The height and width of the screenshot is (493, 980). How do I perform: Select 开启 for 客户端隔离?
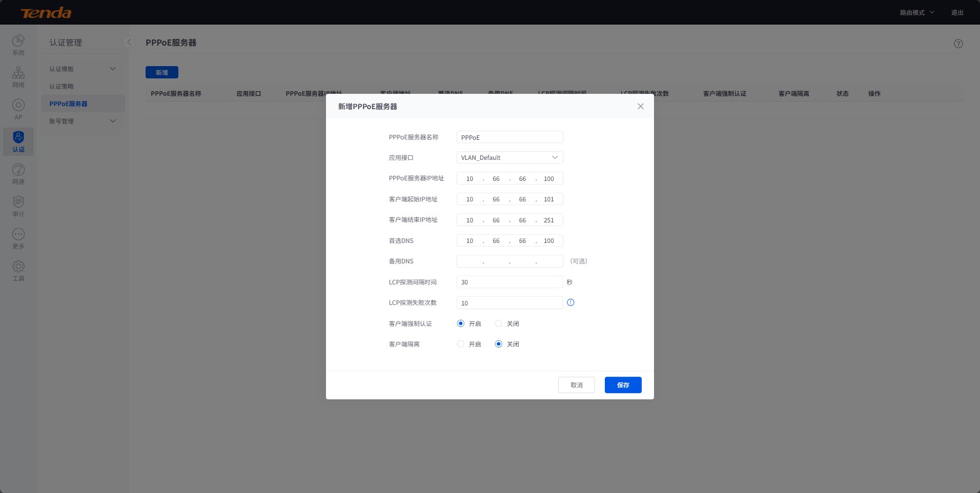tap(461, 344)
